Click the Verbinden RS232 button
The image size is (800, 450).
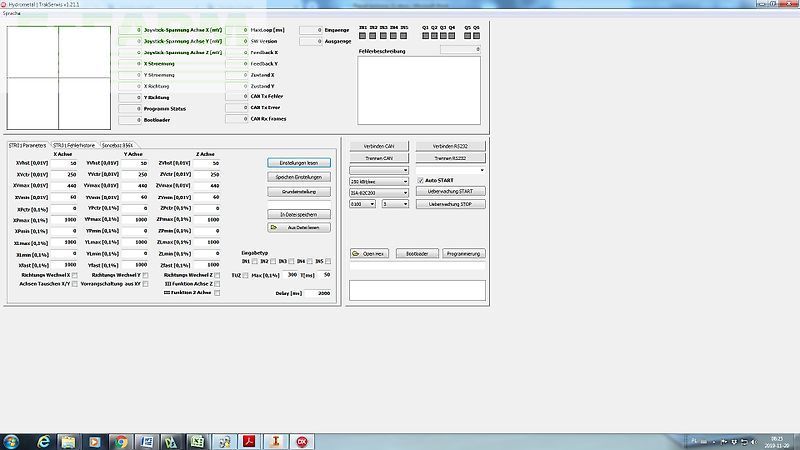451,146
